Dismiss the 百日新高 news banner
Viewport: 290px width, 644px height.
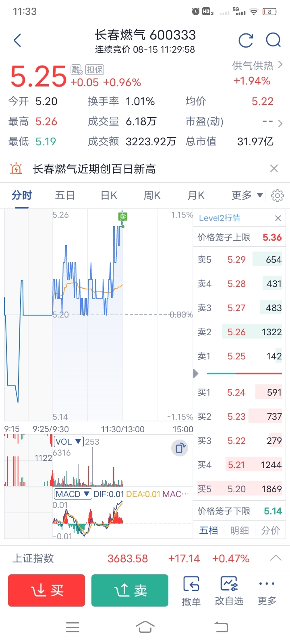(274, 168)
